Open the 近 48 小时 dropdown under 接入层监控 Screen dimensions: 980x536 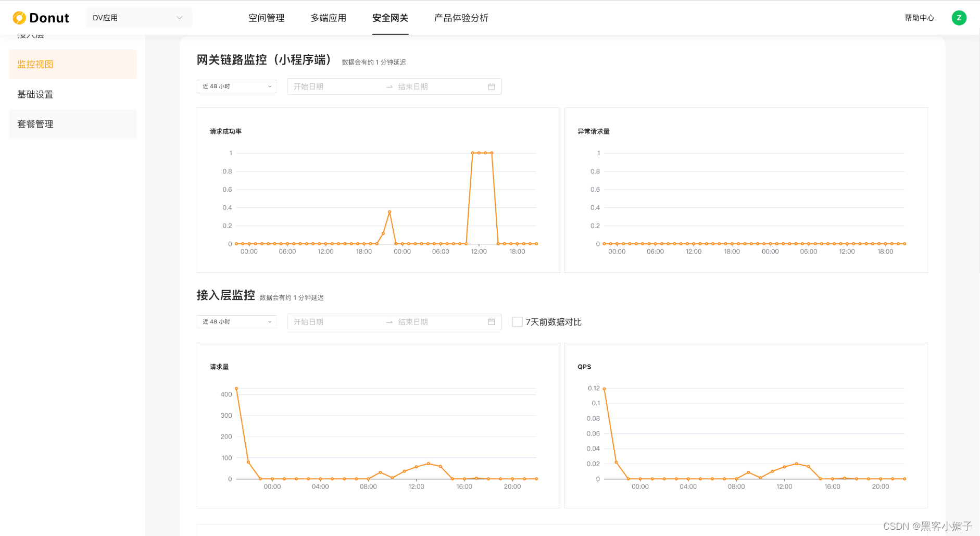click(236, 322)
